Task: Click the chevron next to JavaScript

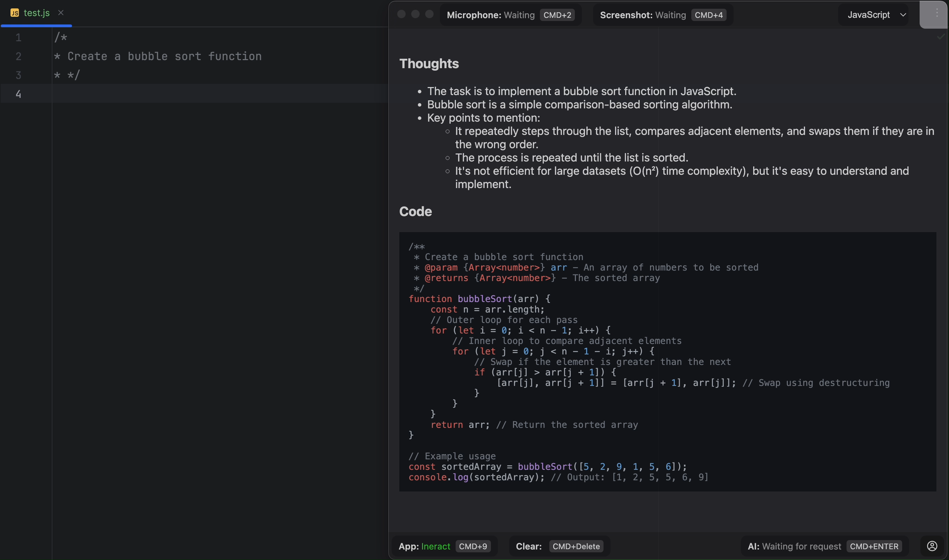Action: (903, 15)
